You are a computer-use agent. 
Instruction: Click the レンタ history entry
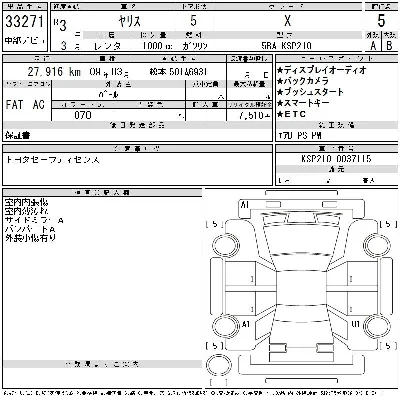coord(107,46)
